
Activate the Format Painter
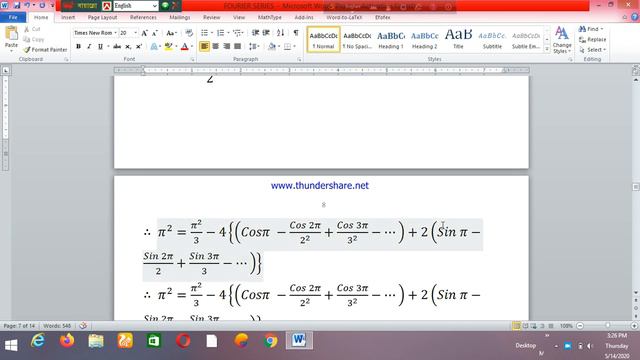click(x=45, y=49)
